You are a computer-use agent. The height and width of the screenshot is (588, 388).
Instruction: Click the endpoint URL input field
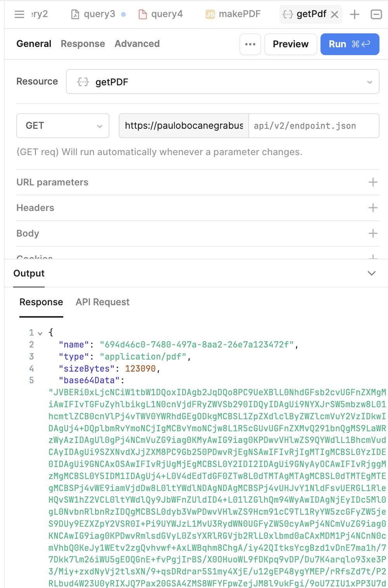coord(314,126)
